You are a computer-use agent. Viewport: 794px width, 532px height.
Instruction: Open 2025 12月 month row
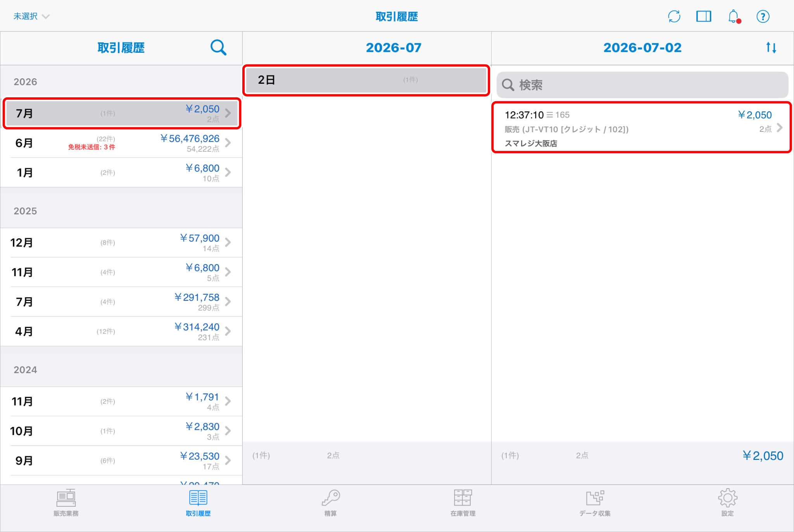pyautogui.click(x=122, y=242)
